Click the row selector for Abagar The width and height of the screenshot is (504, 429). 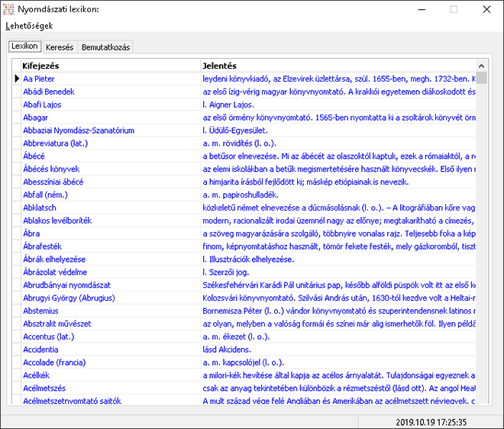coord(17,118)
